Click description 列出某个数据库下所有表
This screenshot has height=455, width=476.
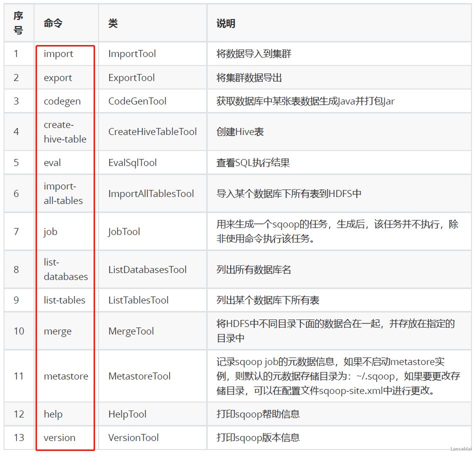(268, 300)
